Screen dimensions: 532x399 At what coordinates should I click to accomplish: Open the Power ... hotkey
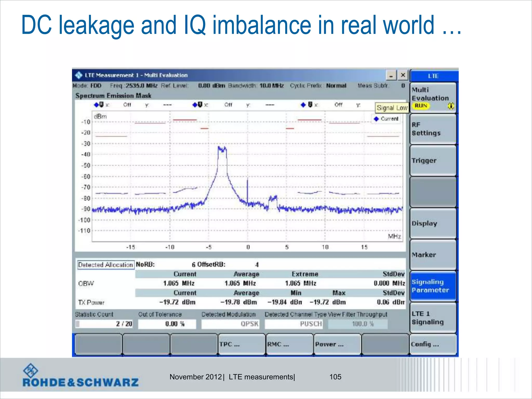pos(337,344)
